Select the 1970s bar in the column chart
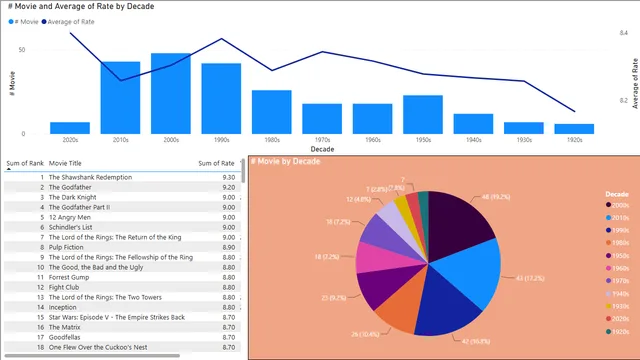Viewport: 640px width, 360px height. pos(322,119)
